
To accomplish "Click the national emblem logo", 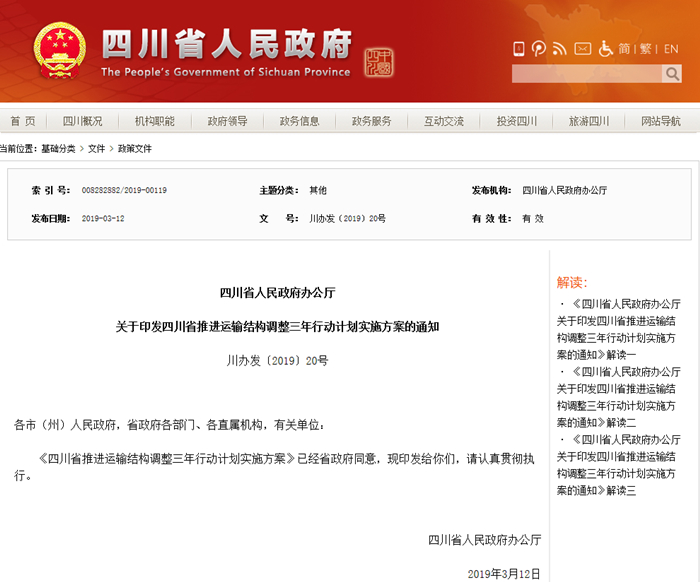I will click(x=60, y=52).
